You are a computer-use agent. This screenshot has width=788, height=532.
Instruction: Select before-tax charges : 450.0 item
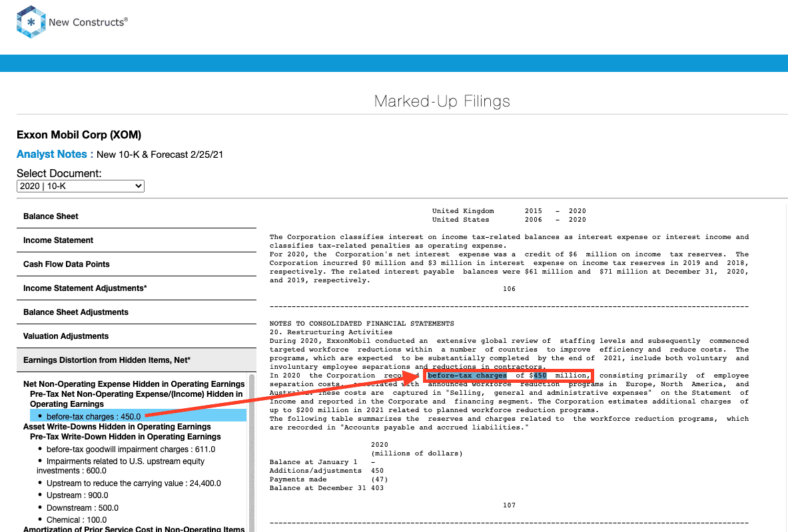tap(138, 416)
